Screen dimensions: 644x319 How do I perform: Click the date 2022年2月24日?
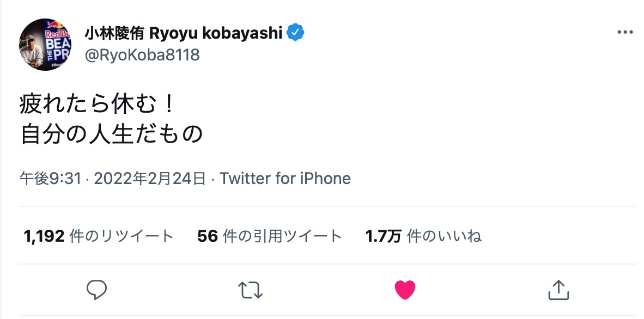150,179
